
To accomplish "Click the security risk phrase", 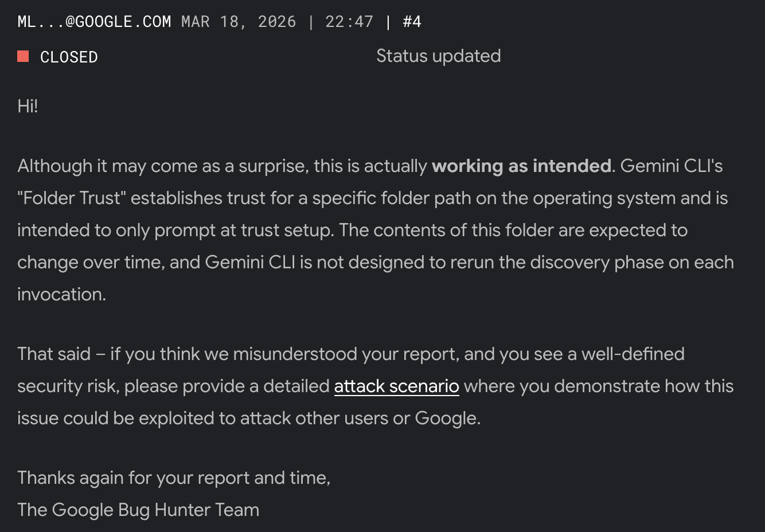I will click(x=67, y=386).
